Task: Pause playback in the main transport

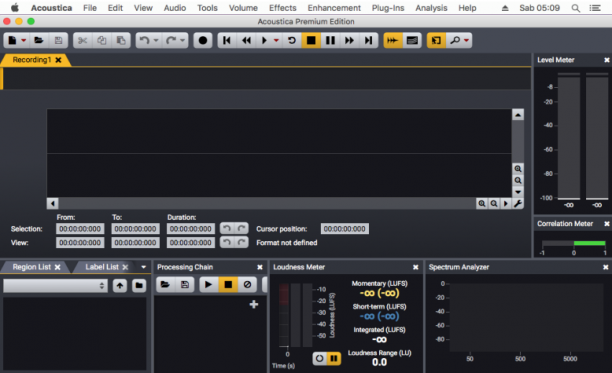Action: coord(330,40)
